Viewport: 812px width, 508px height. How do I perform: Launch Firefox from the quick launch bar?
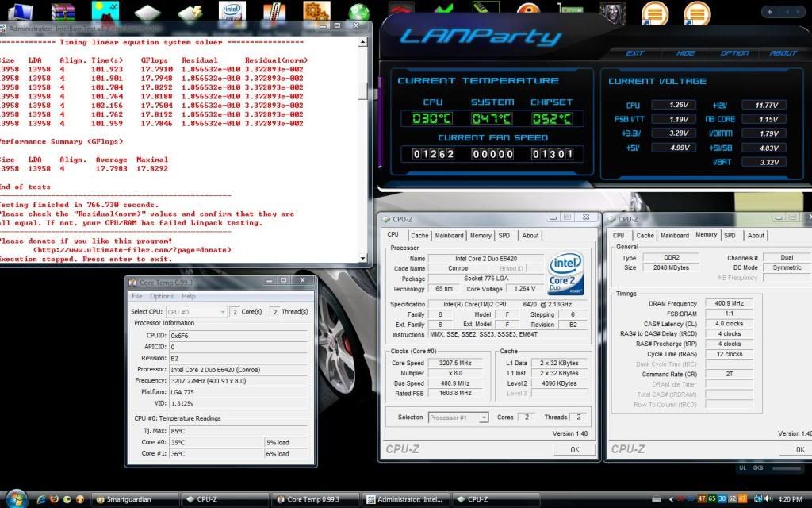(54, 499)
